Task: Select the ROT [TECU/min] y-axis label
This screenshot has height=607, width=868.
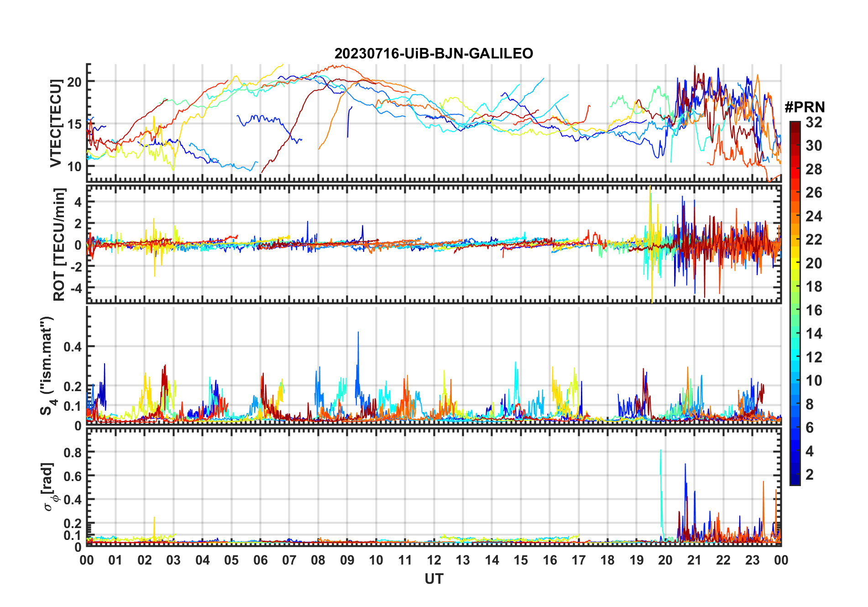Action: (59, 244)
